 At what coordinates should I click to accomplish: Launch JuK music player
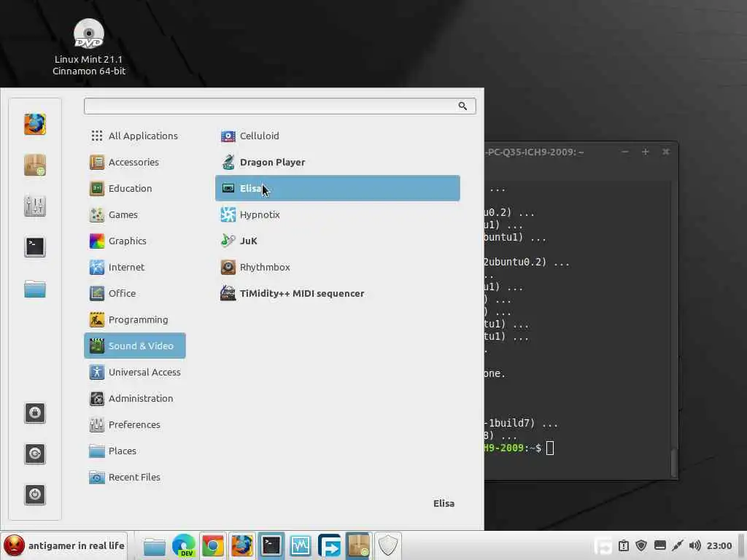[337, 241]
